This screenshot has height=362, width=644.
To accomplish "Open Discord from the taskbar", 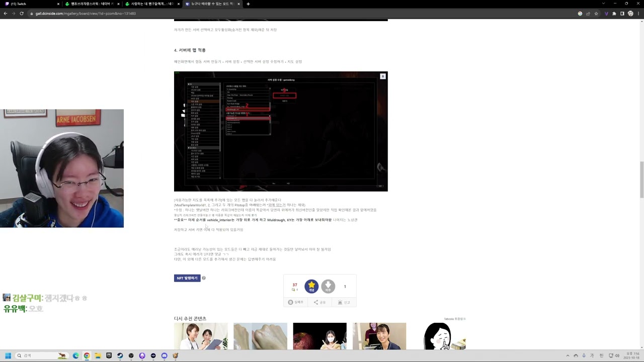I will [164, 355].
